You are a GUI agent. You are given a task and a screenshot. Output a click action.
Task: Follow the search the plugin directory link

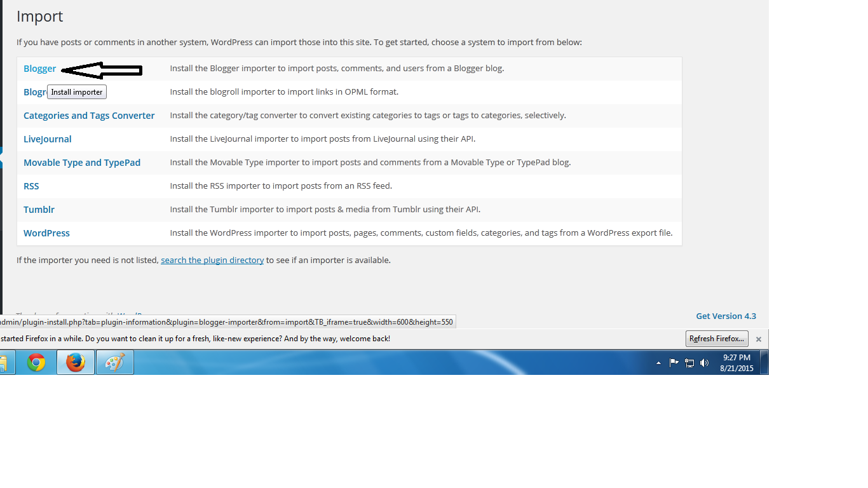click(212, 260)
